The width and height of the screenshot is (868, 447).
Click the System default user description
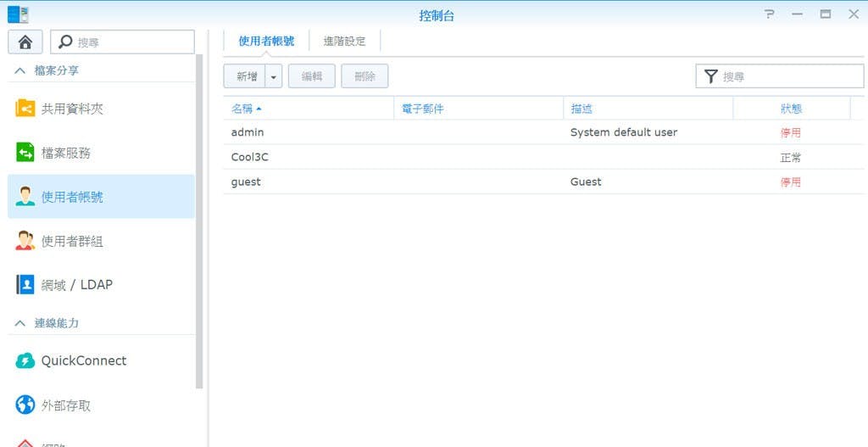pyautogui.click(x=624, y=132)
